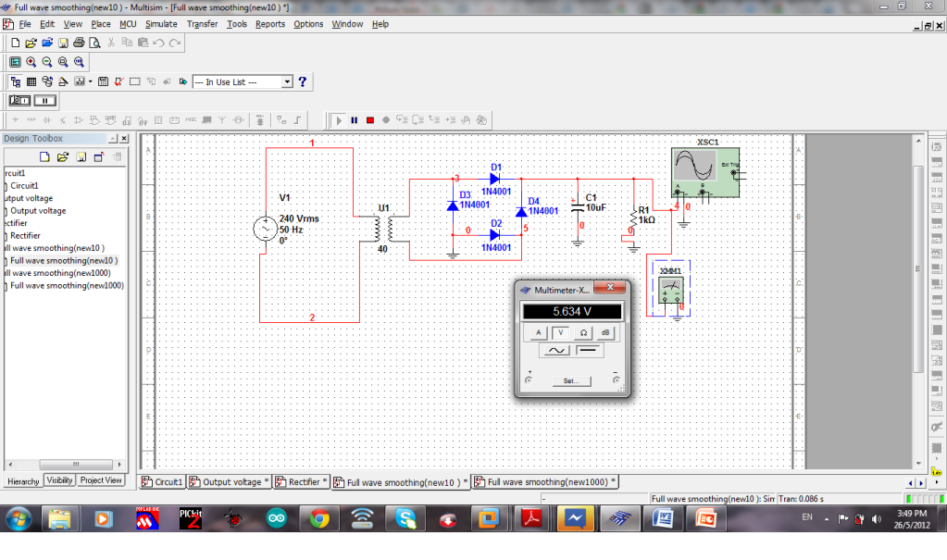Select the V (voltage) mode on the multimeter
The image size is (947, 560).
(x=560, y=333)
